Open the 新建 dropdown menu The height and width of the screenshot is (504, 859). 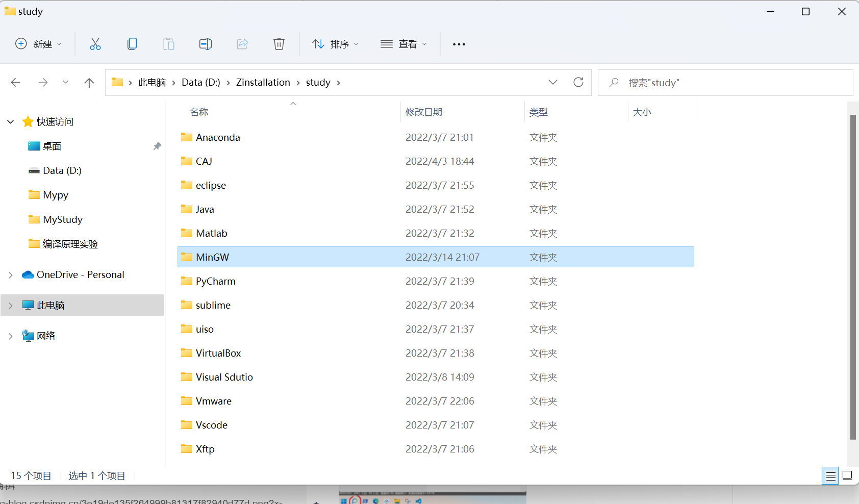tap(39, 44)
